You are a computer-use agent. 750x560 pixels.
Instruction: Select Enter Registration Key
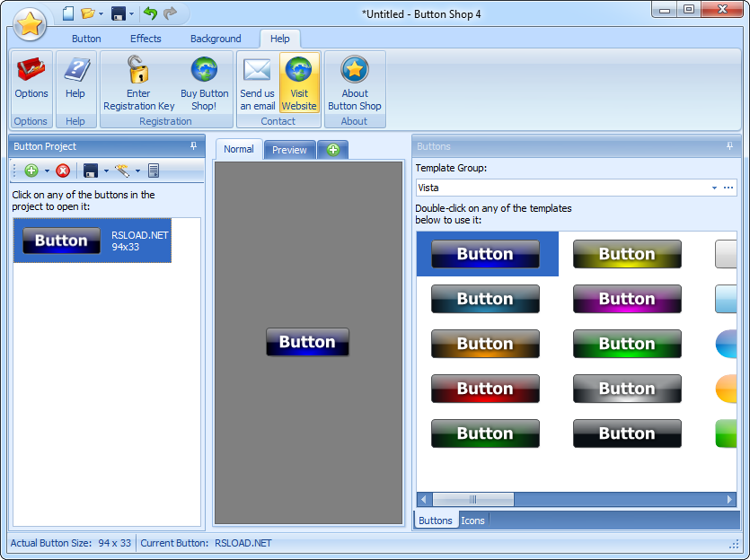coord(137,81)
